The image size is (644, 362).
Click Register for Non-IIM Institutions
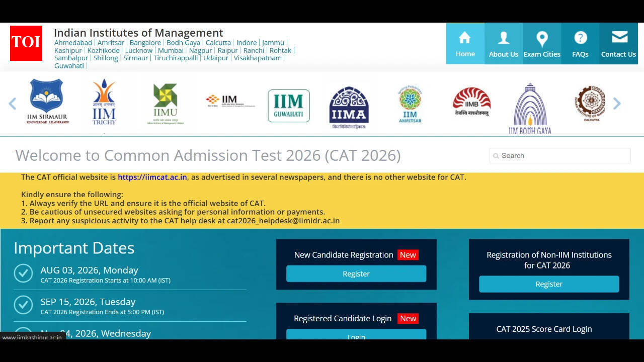point(549,284)
